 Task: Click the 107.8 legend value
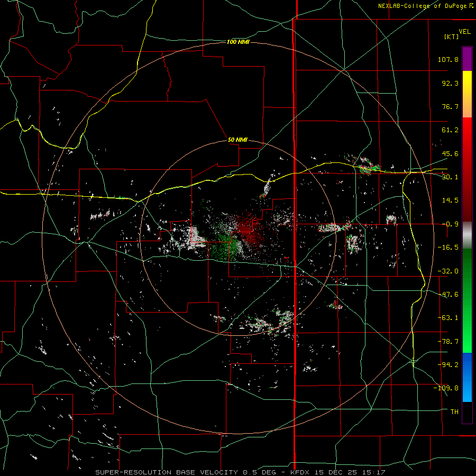(448, 59)
